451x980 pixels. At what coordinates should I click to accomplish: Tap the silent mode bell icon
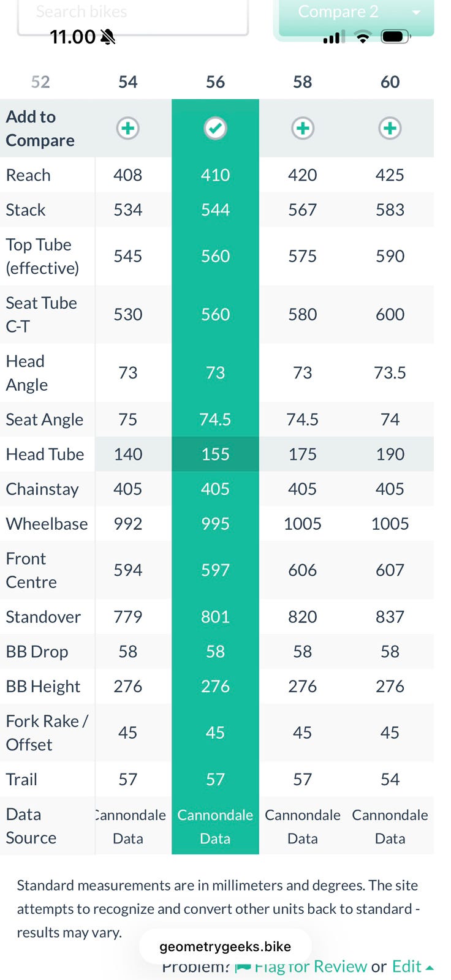pos(108,37)
